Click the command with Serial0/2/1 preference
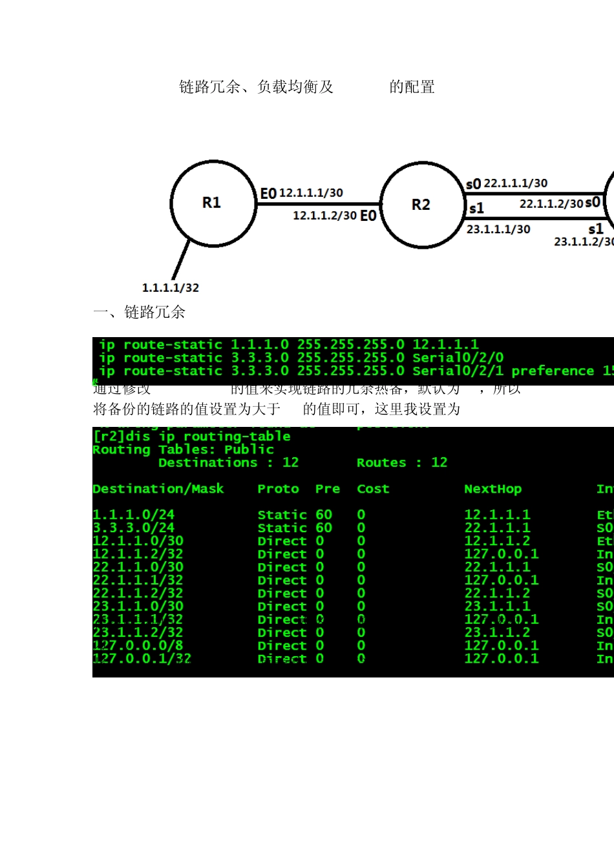Viewport: 614px width, 868px height. [356, 371]
